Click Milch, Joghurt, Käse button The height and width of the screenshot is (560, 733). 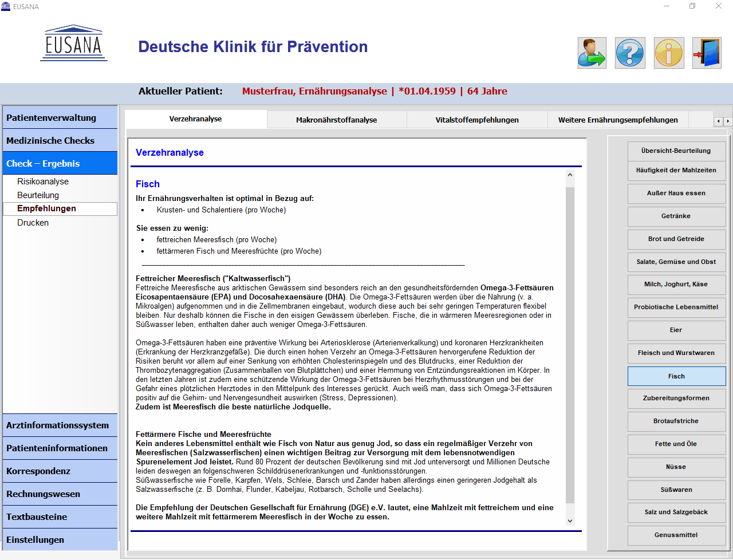tap(676, 284)
